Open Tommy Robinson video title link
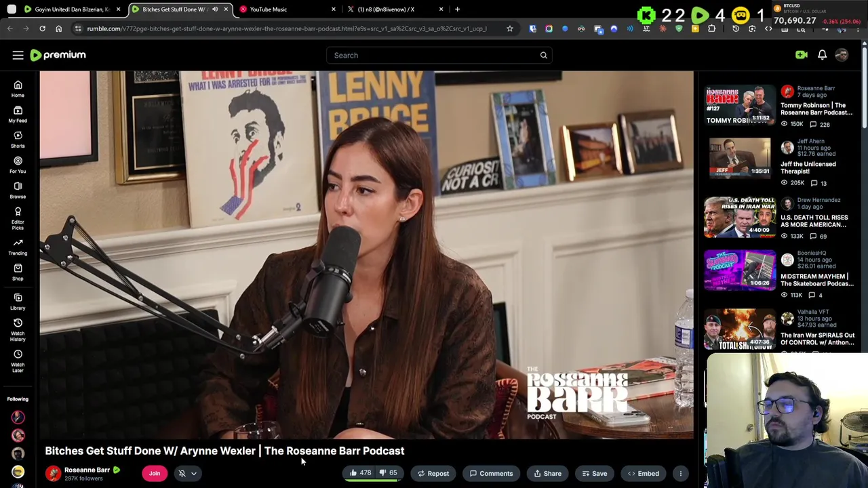The height and width of the screenshot is (488, 868). pos(816,108)
